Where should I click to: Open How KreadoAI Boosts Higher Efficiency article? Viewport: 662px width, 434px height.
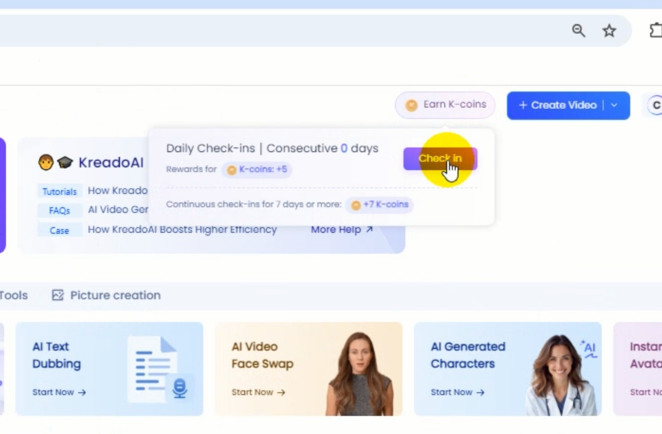point(182,229)
